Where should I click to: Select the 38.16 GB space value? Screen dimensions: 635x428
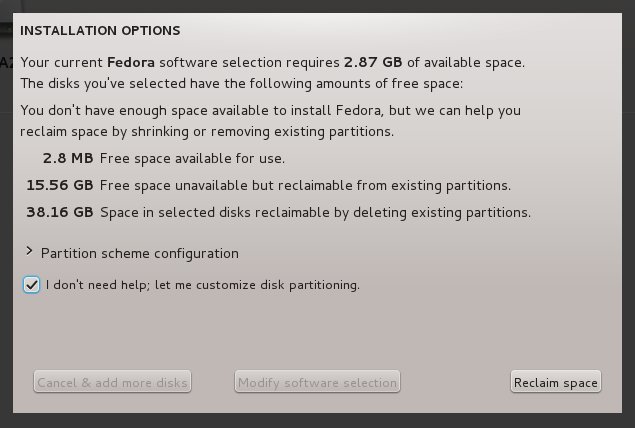(60, 212)
